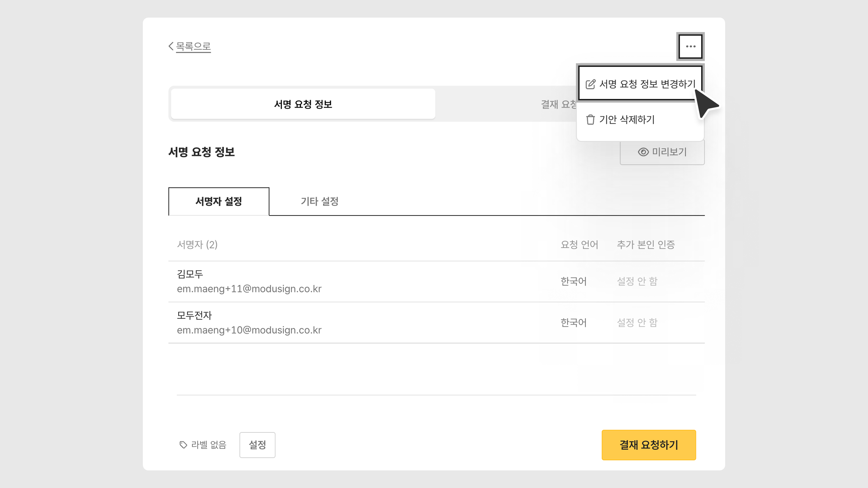Viewport: 868px width, 488px height.
Task: Click the back chevron next to 목록으로
Action: coord(171,46)
